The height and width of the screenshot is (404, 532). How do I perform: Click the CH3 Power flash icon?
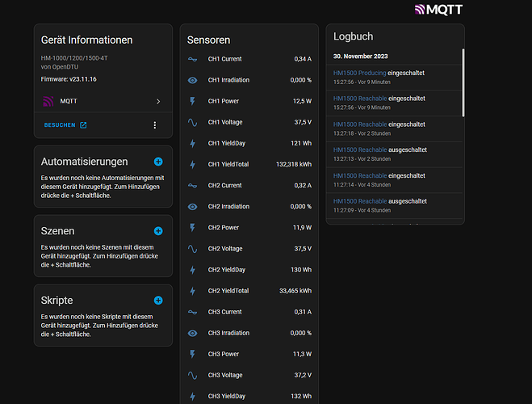tap(192, 354)
